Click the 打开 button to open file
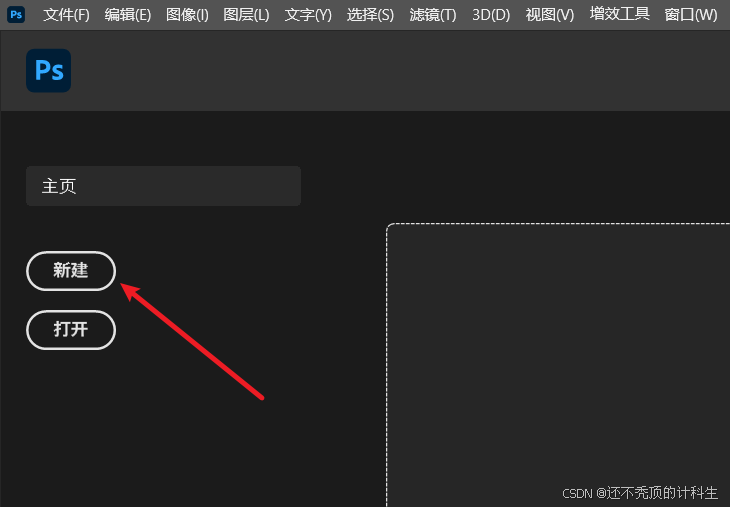 pos(71,330)
